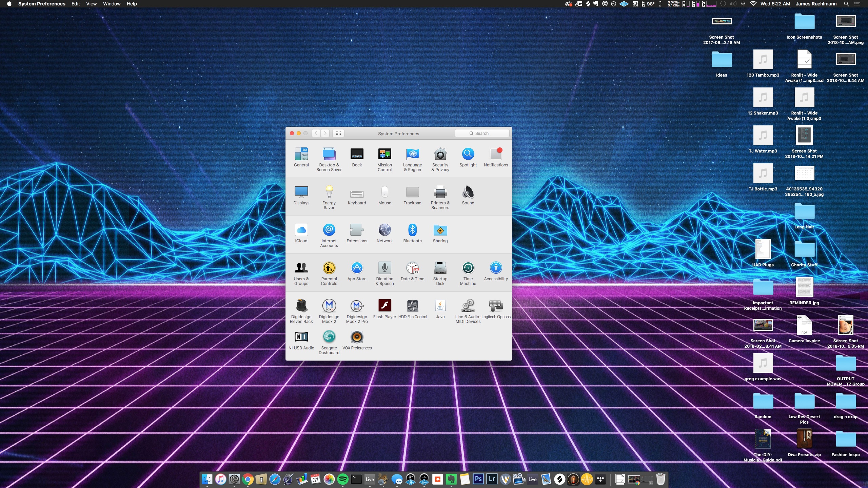Click the back navigation arrow button

click(x=316, y=133)
